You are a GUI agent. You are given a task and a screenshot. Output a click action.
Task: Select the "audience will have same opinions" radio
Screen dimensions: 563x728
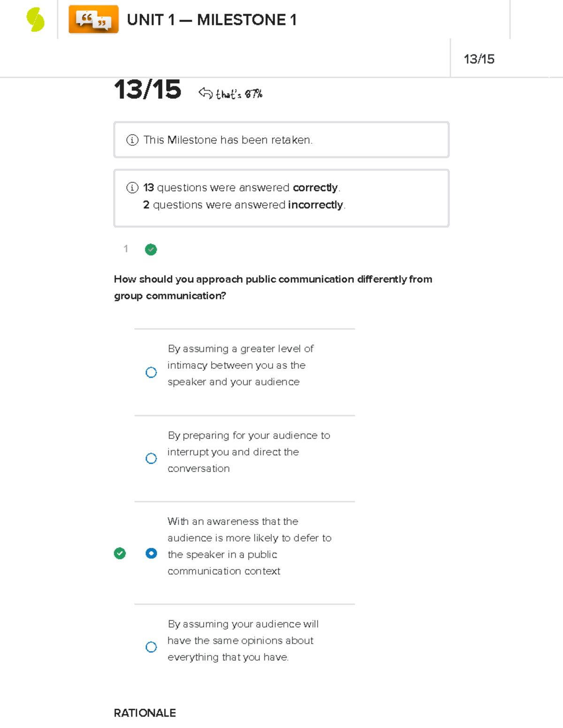point(151,647)
